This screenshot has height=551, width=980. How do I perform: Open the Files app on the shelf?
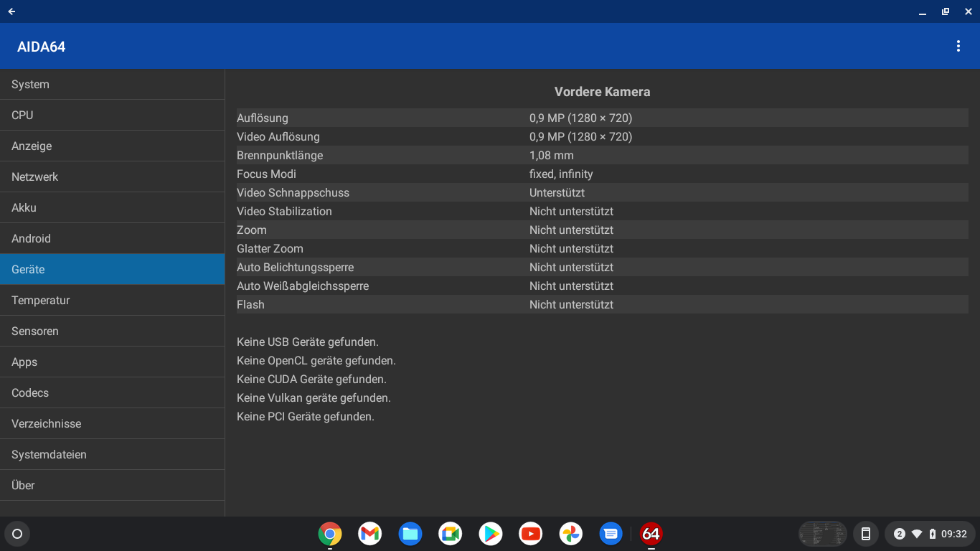[x=410, y=534]
